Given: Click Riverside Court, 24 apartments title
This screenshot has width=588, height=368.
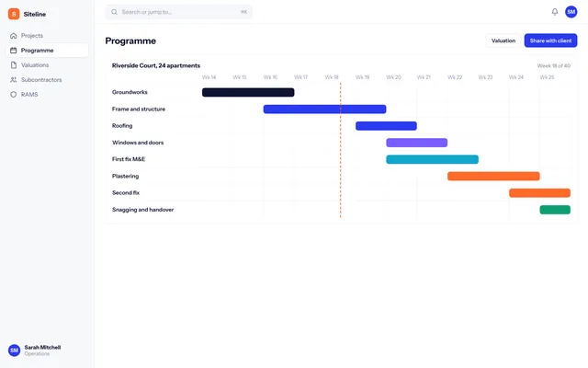Looking at the screenshot, I should pyautogui.click(x=156, y=65).
